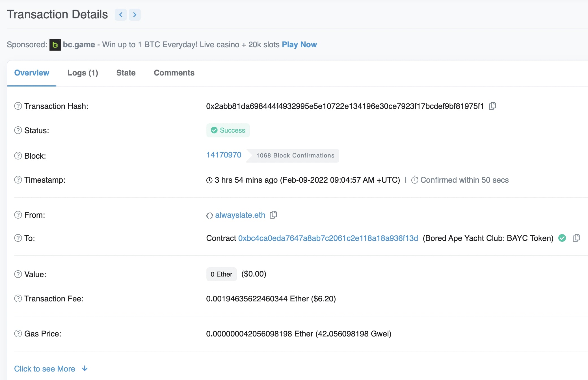
Task: Click block number 14170970
Action: 223,155
